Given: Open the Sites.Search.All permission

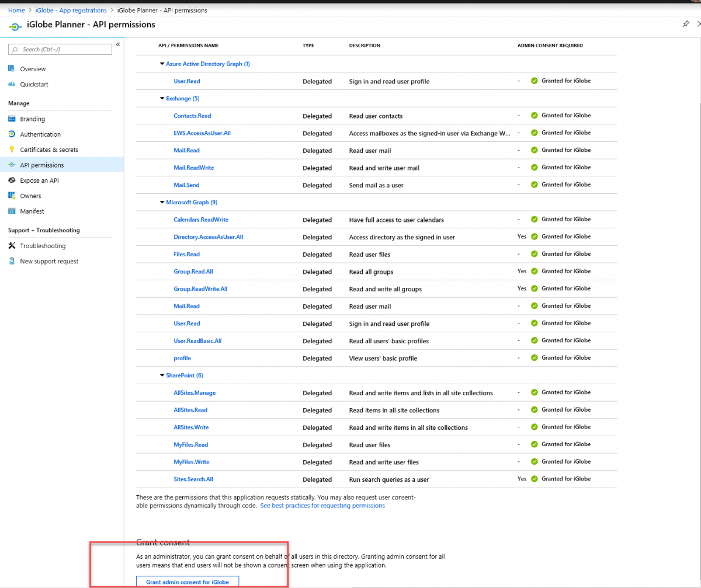Looking at the screenshot, I should 194,479.
